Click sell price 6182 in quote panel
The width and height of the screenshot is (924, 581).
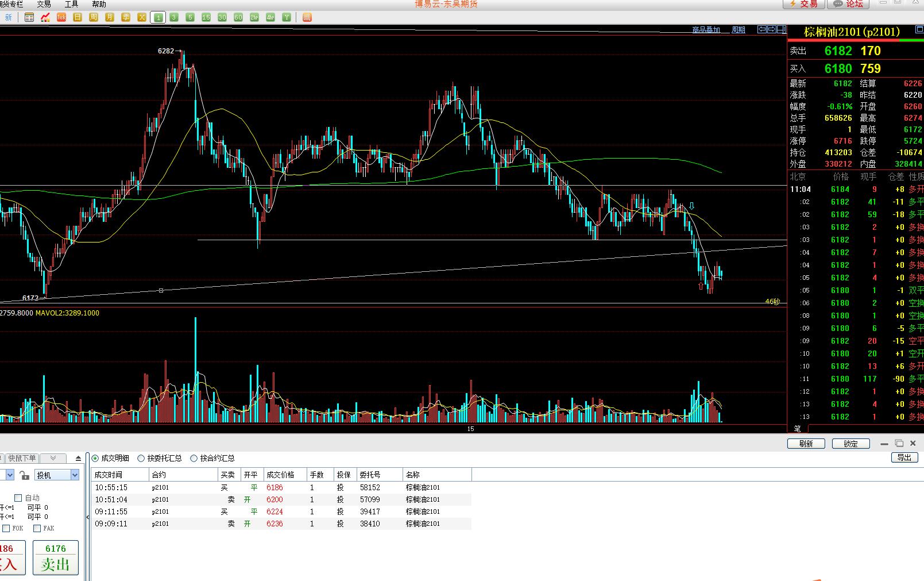838,51
